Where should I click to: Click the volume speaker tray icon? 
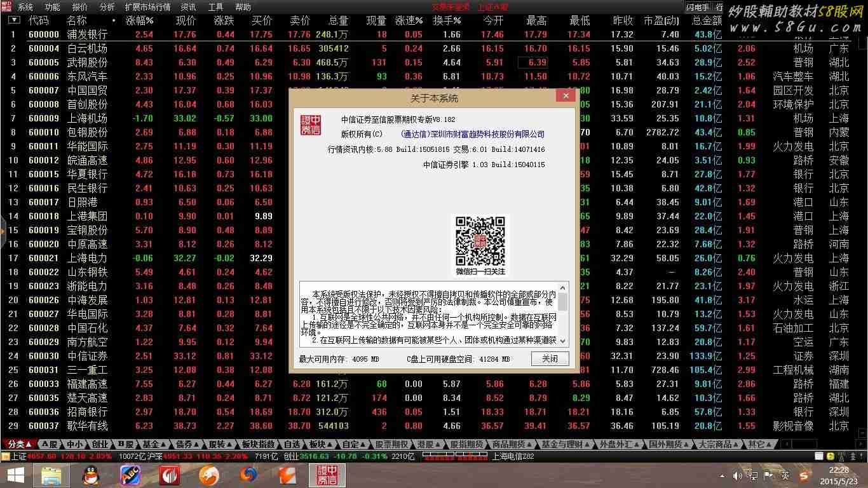[738, 475]
